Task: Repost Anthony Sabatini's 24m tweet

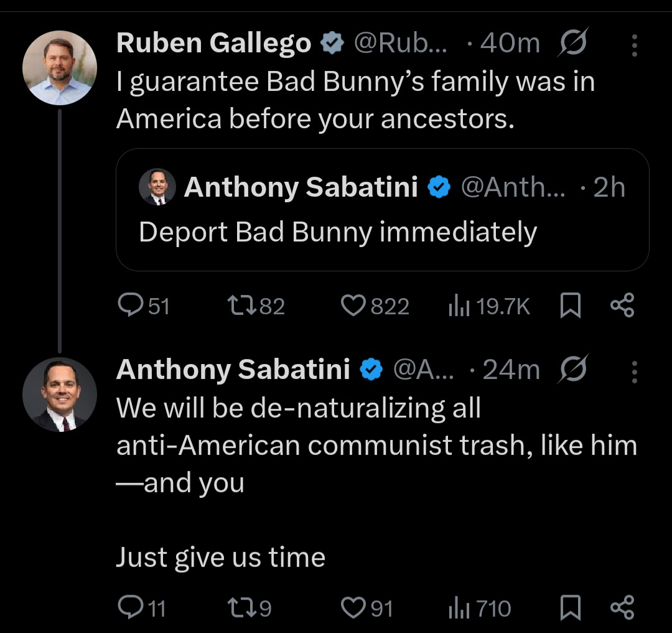Action: point(240,607)
